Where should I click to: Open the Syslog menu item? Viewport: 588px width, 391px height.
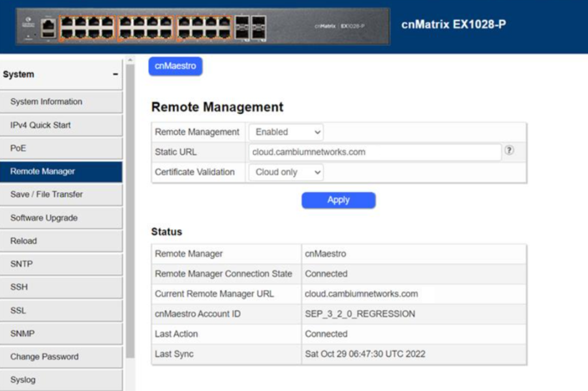tap(61, 380)
